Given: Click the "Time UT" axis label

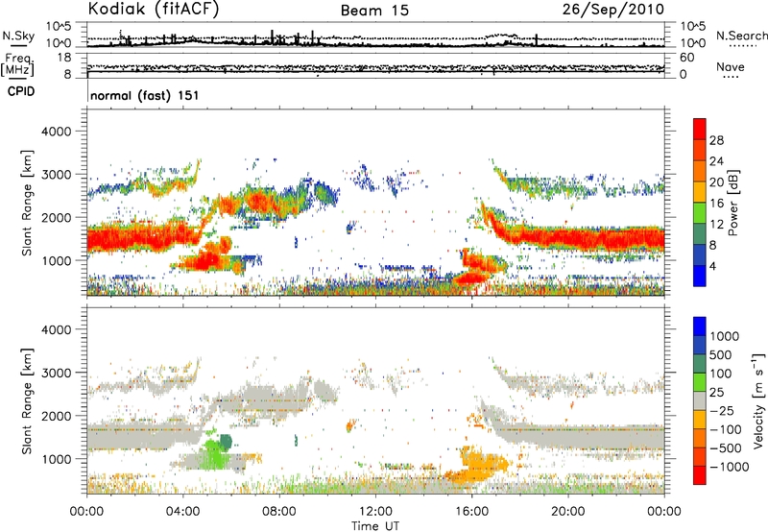Looking at the screenshot, I should point(375,525).
